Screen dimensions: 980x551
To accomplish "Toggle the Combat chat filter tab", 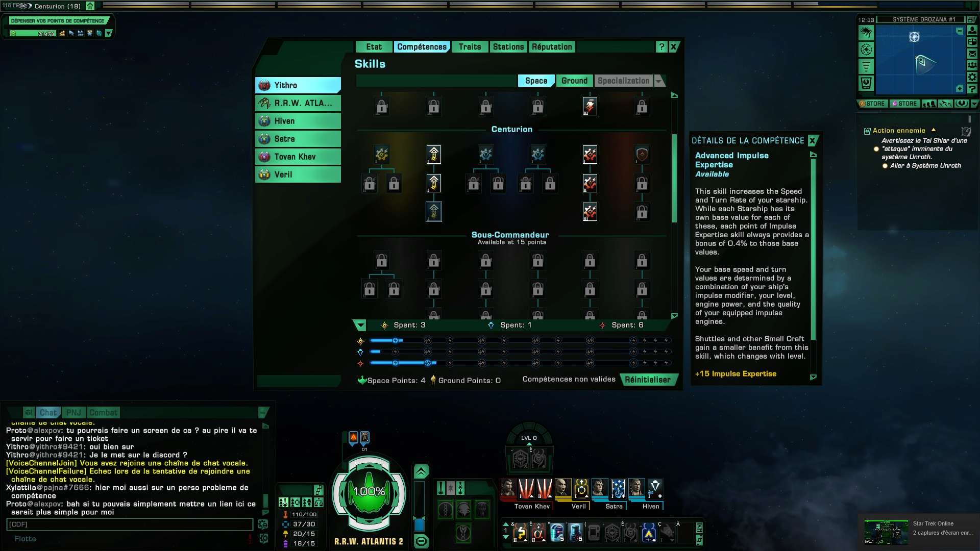I will (x=104, y=412).
